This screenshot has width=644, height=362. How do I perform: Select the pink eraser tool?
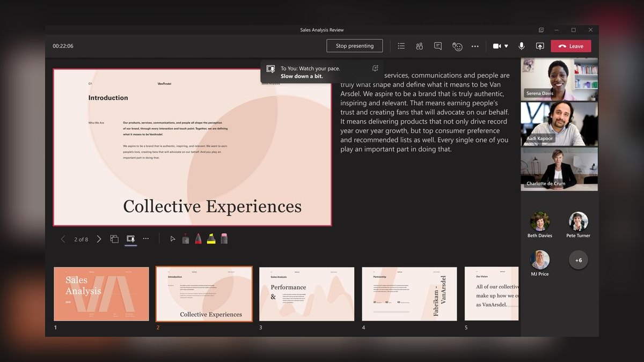tap(224, 239)
